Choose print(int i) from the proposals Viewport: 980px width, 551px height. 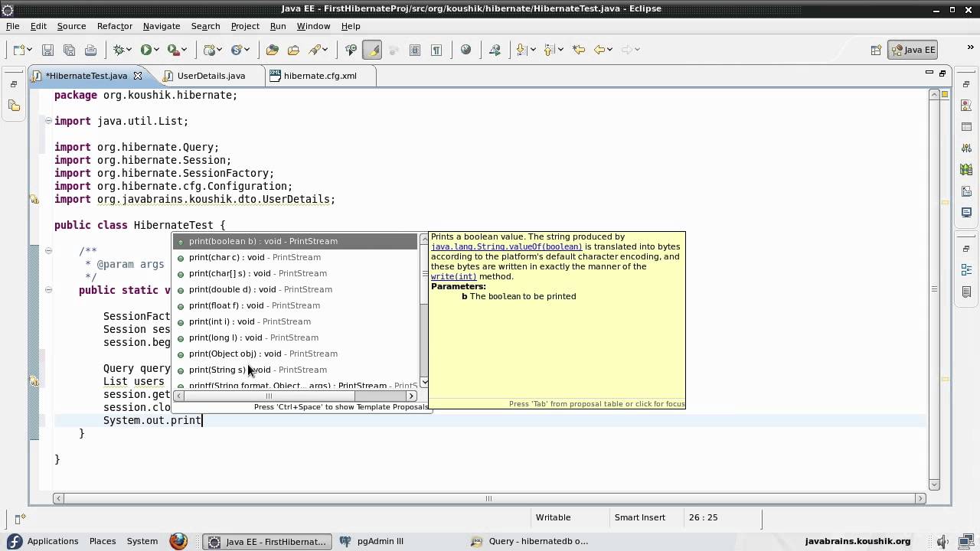coord(296,321)
